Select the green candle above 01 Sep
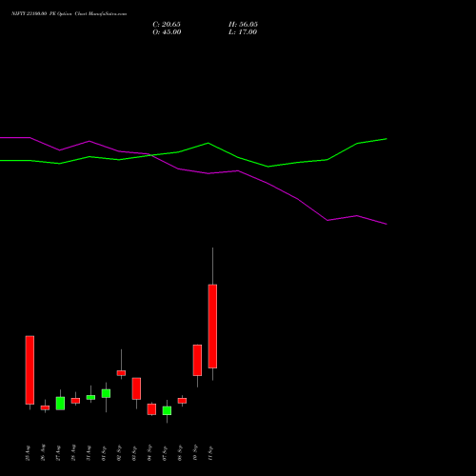 (106, 393)
